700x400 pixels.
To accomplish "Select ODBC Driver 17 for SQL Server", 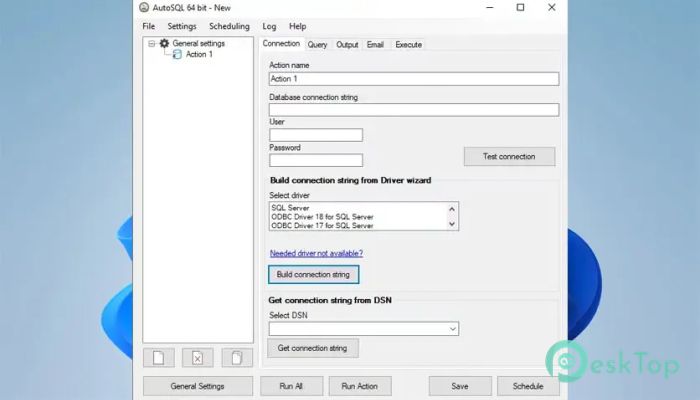I will tap(322, 226).
